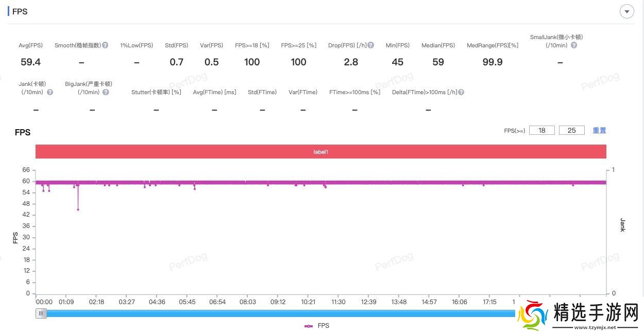The image size is (644, 334).
Task: Click the Jank(卡顿) question mark icon
Action: (50, 92)
